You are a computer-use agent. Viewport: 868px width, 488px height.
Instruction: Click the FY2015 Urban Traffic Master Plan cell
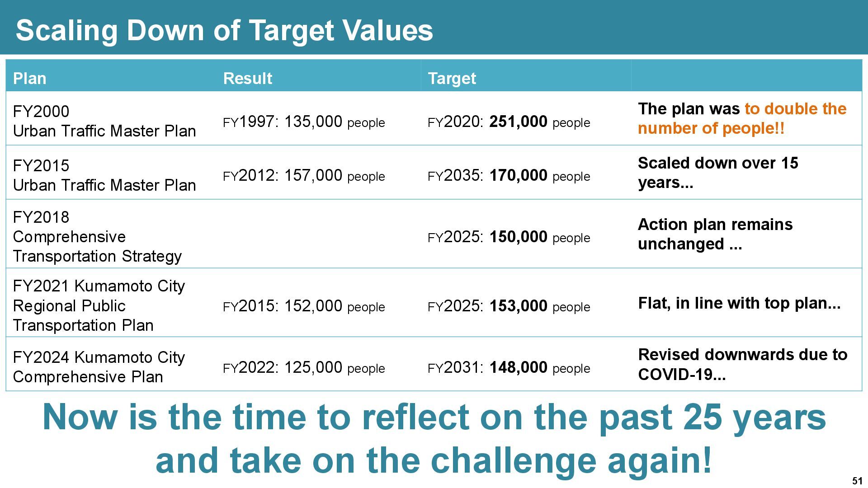104,175
